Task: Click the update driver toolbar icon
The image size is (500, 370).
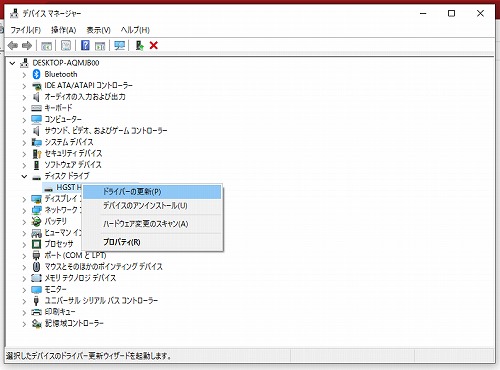Action: [x=140, y=45]
